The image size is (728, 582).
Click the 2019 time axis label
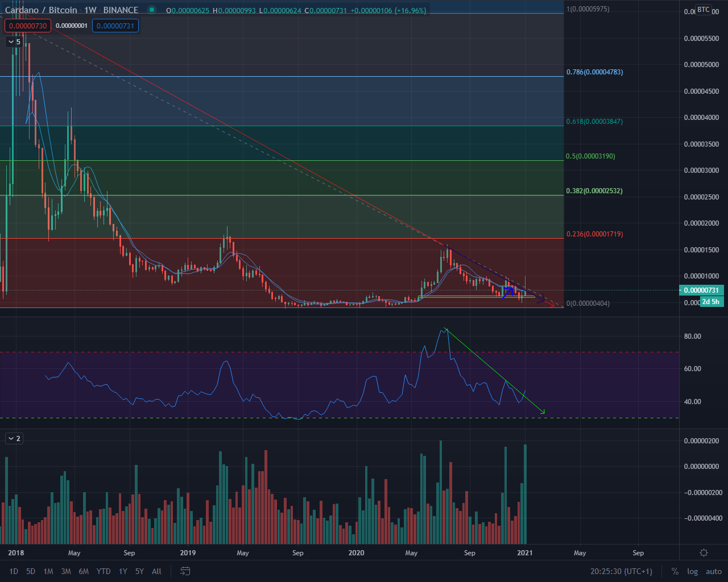[x=188, y=553]
